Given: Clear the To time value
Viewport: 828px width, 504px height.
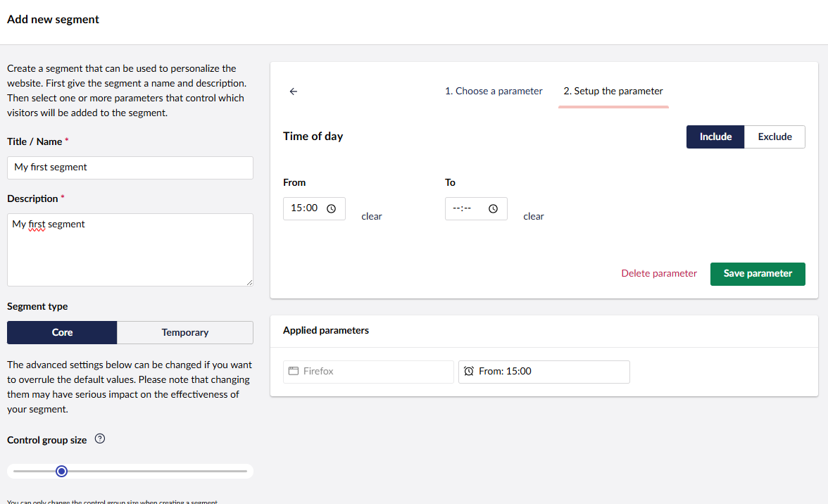Looking at the screenshot, I should point(534,216).
